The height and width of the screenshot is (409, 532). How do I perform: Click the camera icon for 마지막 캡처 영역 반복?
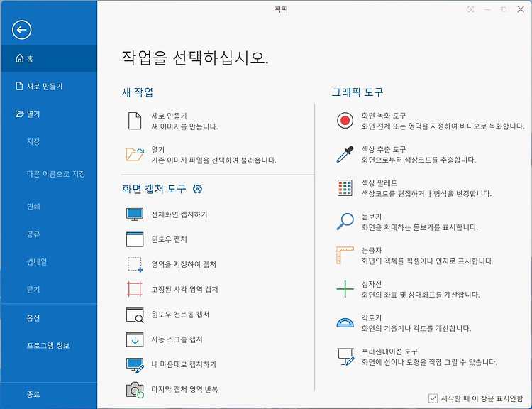[135, 390]
